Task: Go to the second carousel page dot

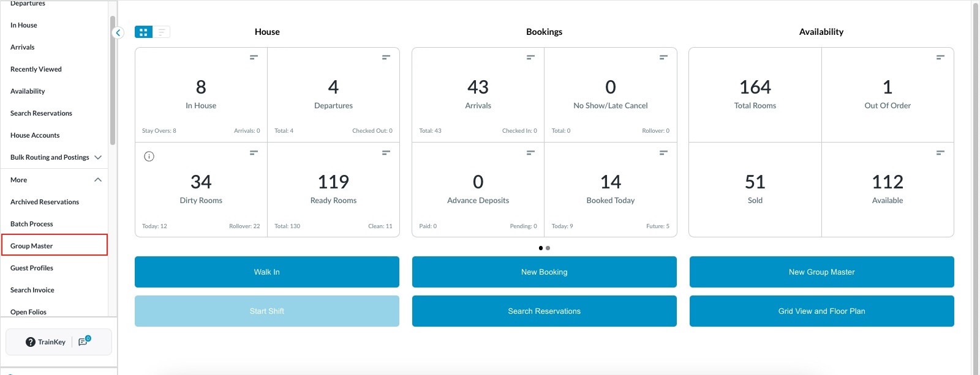Action: point(548,248)
